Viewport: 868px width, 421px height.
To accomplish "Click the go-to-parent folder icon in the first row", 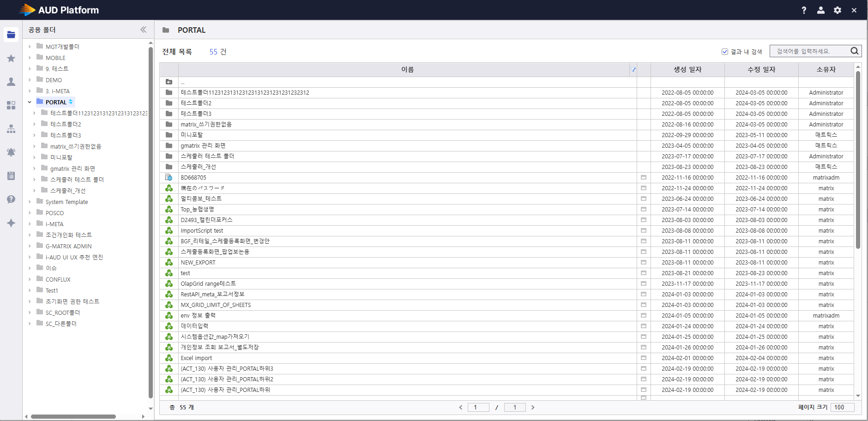I will (169, 82).
